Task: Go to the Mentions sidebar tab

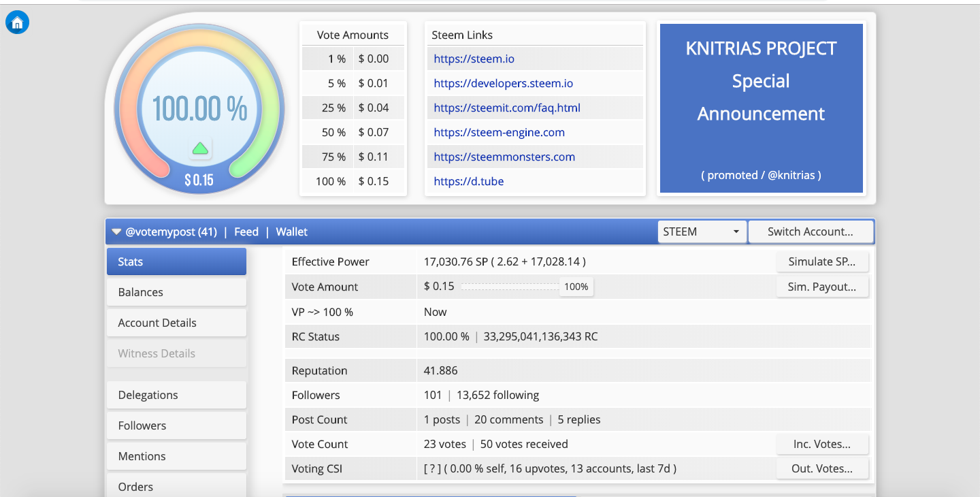Action: click(x=176, y=456)
